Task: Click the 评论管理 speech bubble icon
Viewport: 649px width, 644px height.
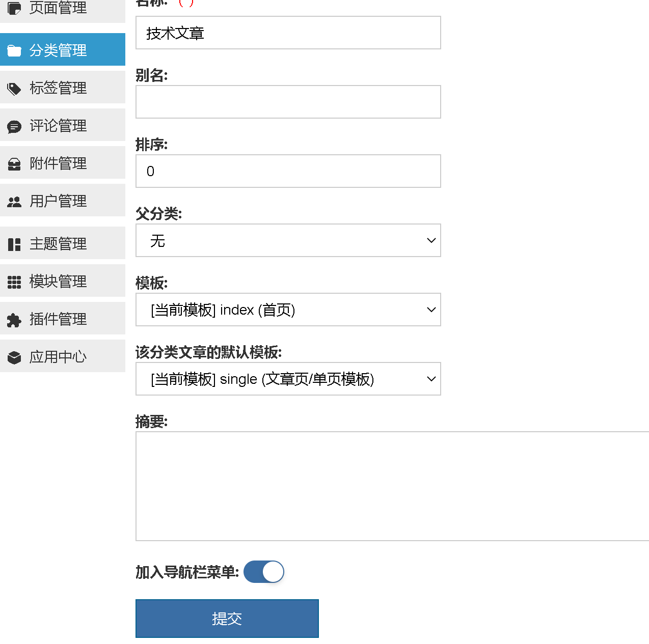Action: [14, 126]
